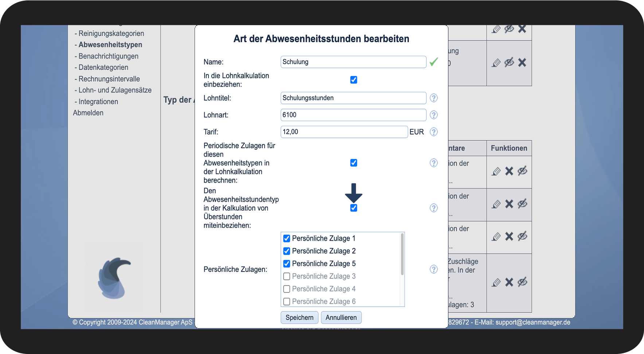Go to Lohn- und Zulagensätze
The height and width of the screenshot is (354, 644).
pyautogui.click(x=115, y=90)
